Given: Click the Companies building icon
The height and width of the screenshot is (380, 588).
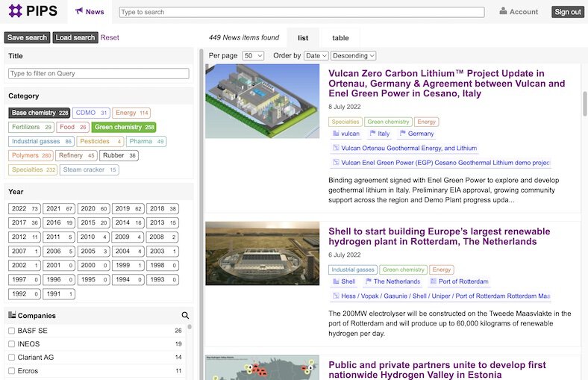Looking at the screenshot, I should click(12, 315).
